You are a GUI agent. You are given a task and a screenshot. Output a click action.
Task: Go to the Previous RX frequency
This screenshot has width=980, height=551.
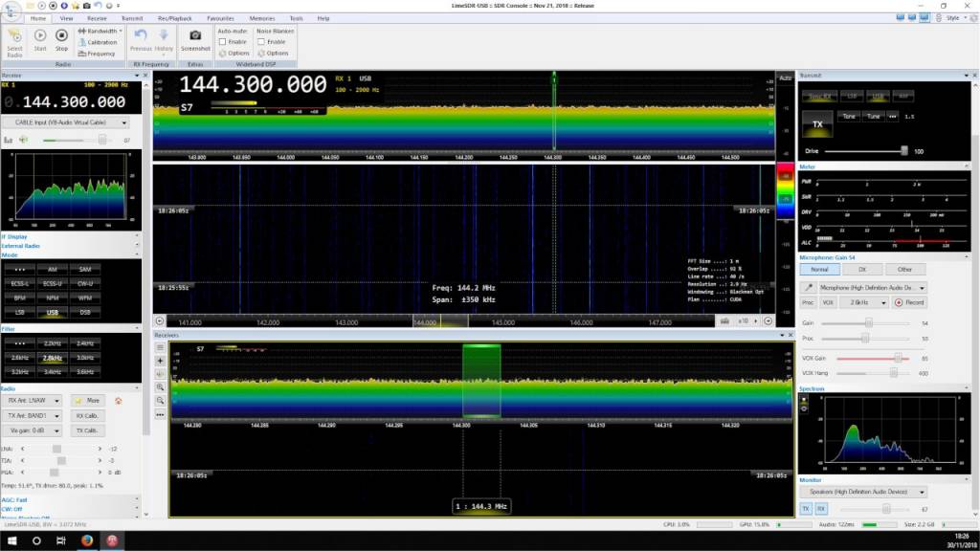pyautogui.click(x=141, y=40)
